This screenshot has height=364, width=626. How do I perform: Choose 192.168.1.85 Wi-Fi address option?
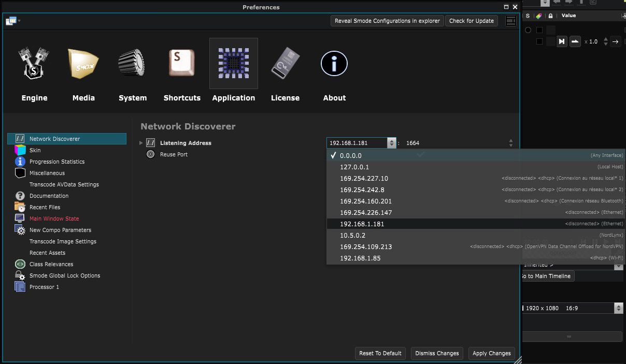(476, 258)
